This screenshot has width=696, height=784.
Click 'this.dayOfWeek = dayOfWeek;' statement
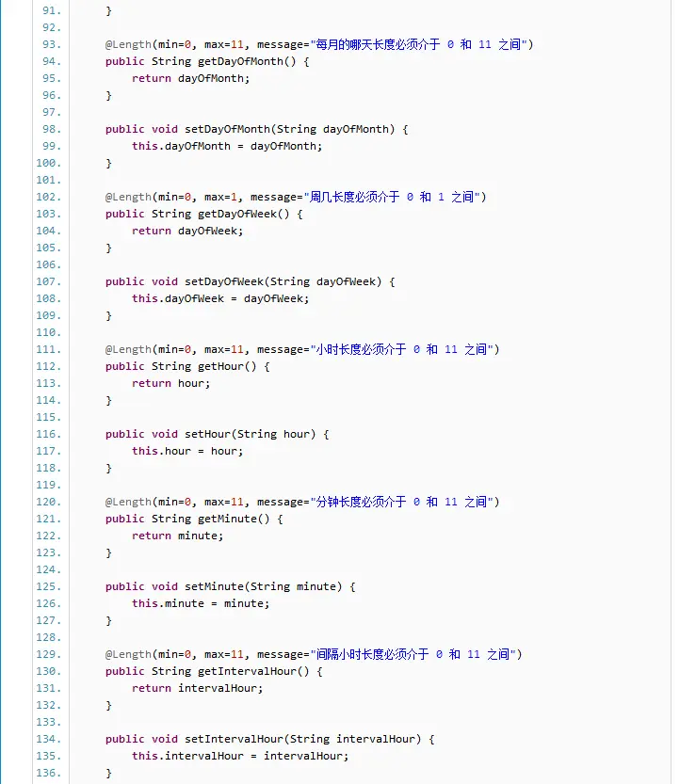point(220,298)
